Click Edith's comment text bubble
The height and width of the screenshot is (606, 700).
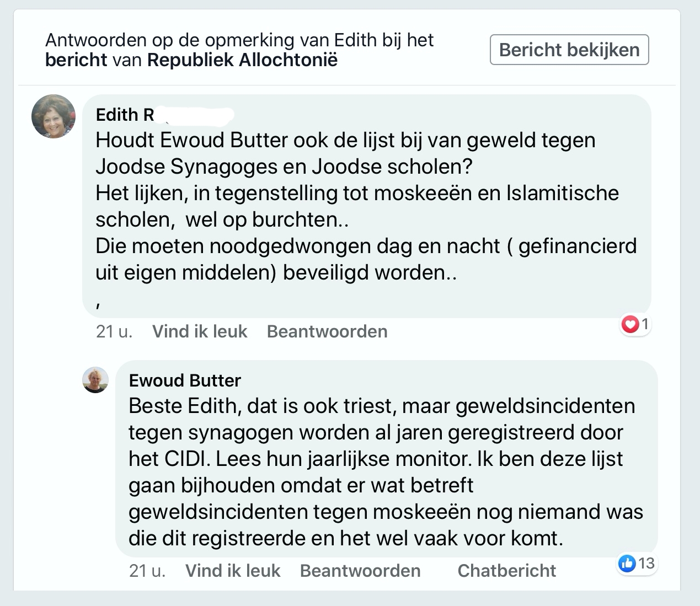367,206
